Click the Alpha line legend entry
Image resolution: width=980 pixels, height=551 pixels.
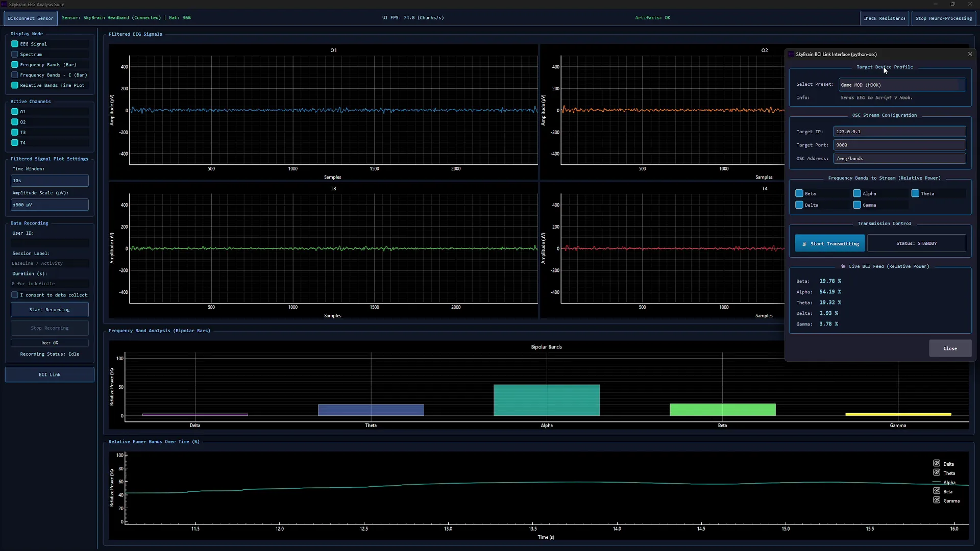pyautogui.click(x=943, y=482)
